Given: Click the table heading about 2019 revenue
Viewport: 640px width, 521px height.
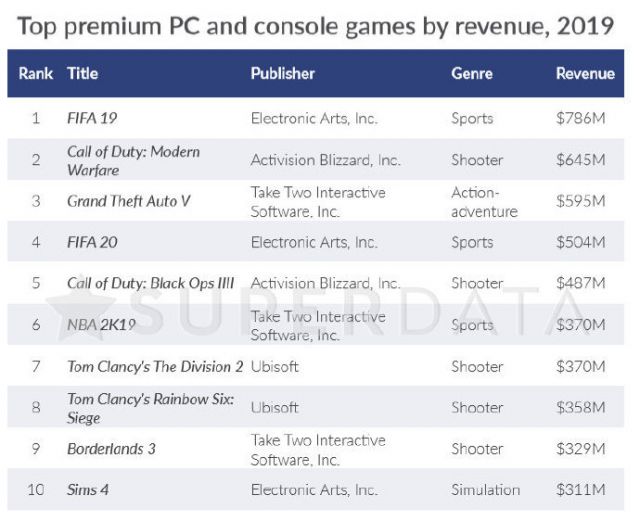Looking at the screenshot, I should (316, 25).
